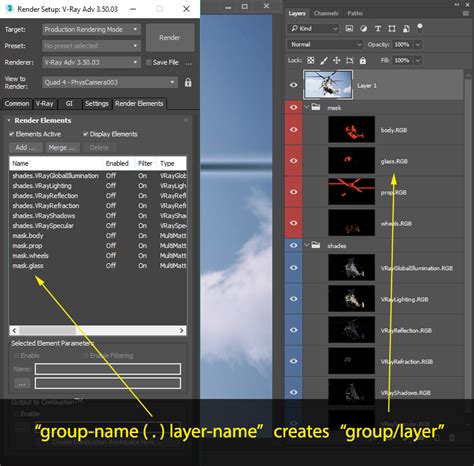Click the lock position move icon

337,60
